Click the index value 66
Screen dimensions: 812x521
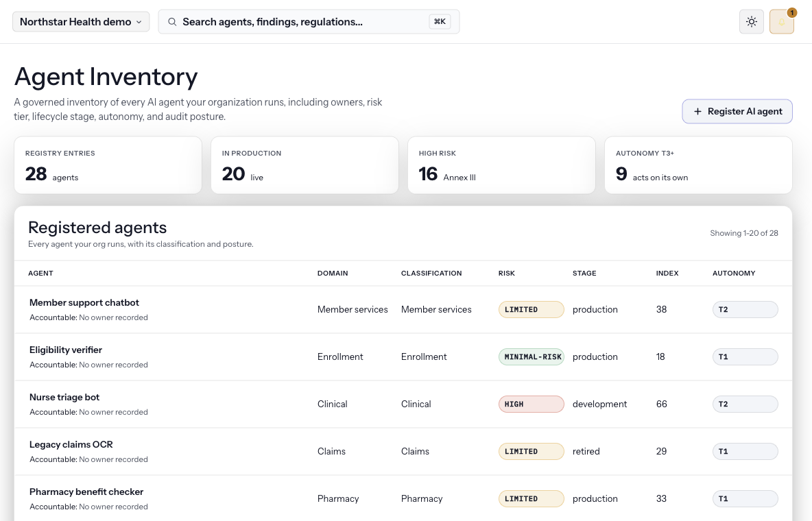tap(661, 404)
